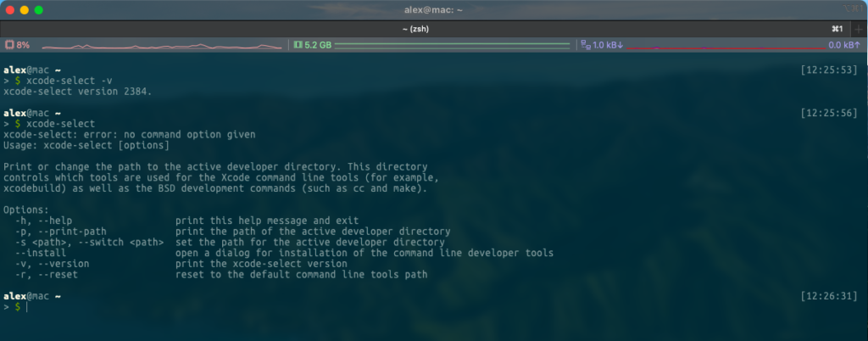The image size is (868, 341).
Task: Click the CPU usage graph line
Action: tap(162, 47)
